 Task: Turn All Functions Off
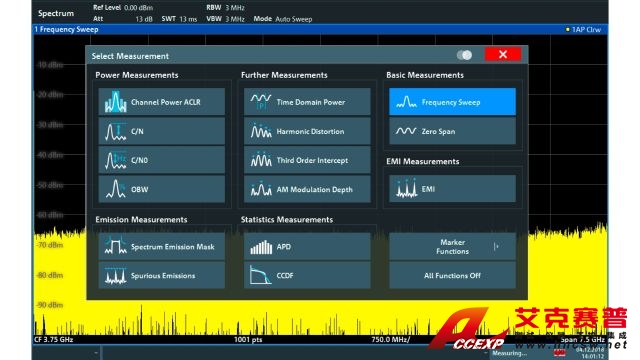tap(452, 276)
